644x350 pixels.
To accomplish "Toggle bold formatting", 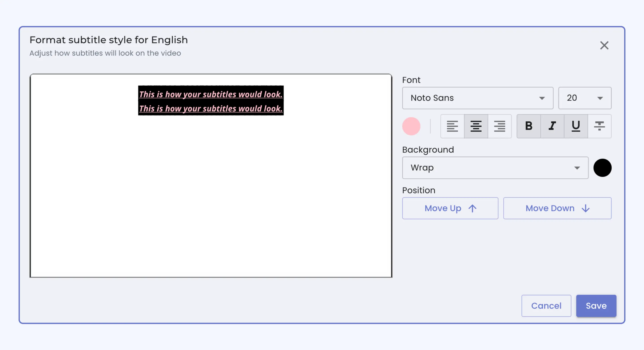I will click(x=529, y=126).
